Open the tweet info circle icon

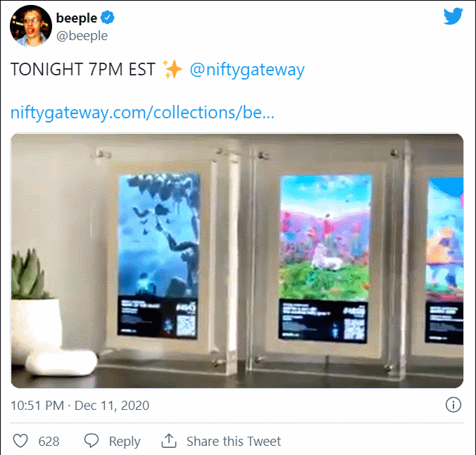point(453,405)
